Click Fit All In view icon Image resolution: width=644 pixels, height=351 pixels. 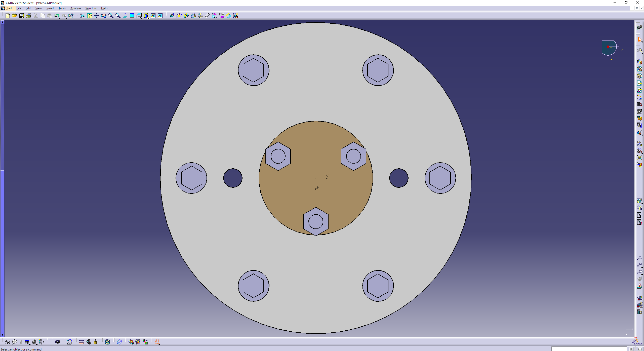pyautogui.click(x=90, y=16)
